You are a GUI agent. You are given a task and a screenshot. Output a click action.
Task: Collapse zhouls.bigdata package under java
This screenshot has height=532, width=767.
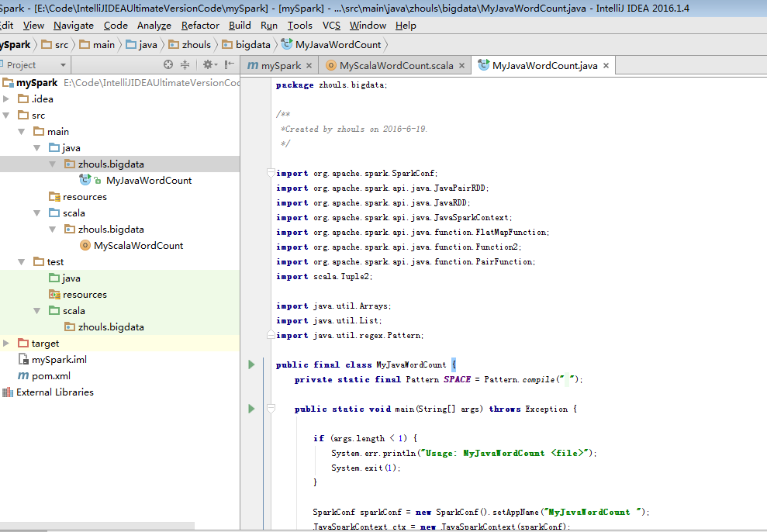53,164
